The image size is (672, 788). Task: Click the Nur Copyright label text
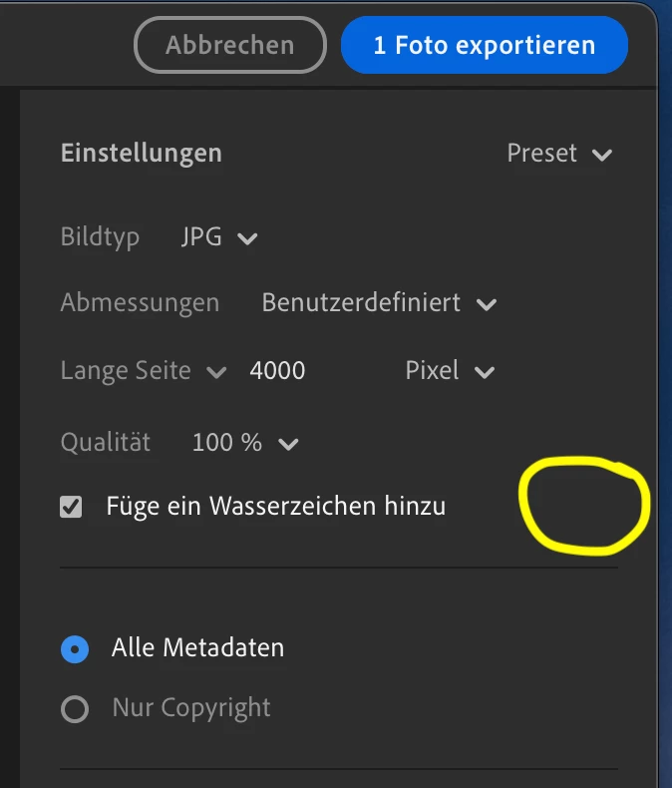click(x=191, y=708)
